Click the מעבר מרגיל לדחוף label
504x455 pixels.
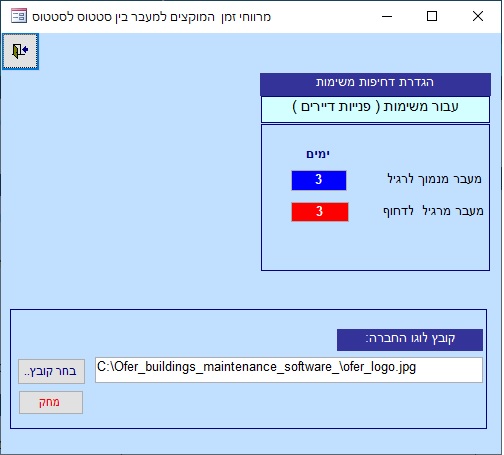[x=433, y=211]
